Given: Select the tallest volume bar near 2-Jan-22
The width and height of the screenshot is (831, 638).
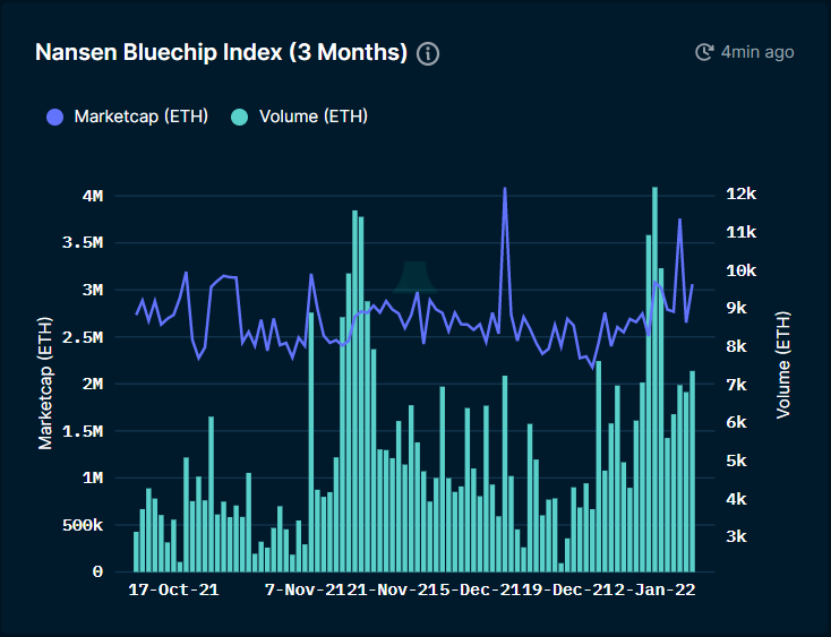Looking at the screenshot, I should pos(655,379).
